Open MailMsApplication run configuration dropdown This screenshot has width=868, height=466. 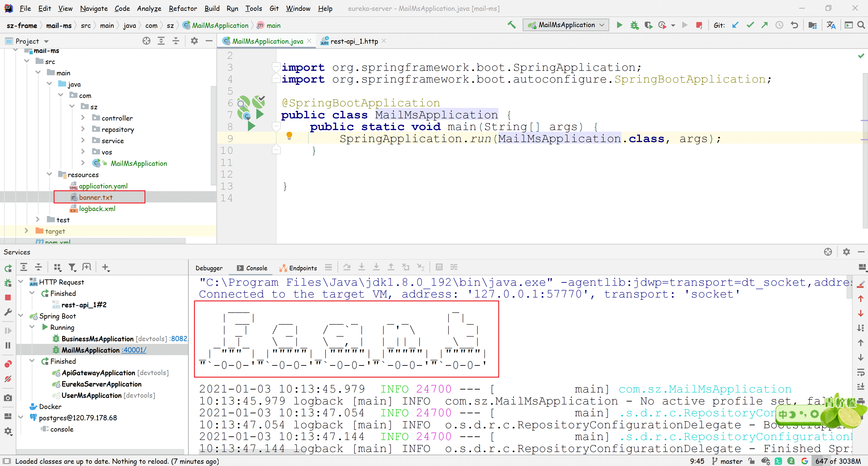click(566, 25)
